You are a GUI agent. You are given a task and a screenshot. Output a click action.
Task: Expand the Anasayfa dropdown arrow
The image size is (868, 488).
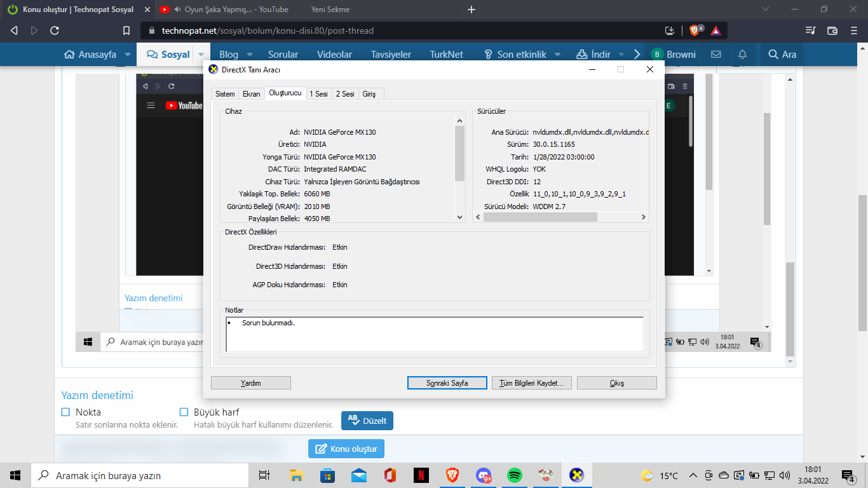pyautogui.click(x=128, y=55)
